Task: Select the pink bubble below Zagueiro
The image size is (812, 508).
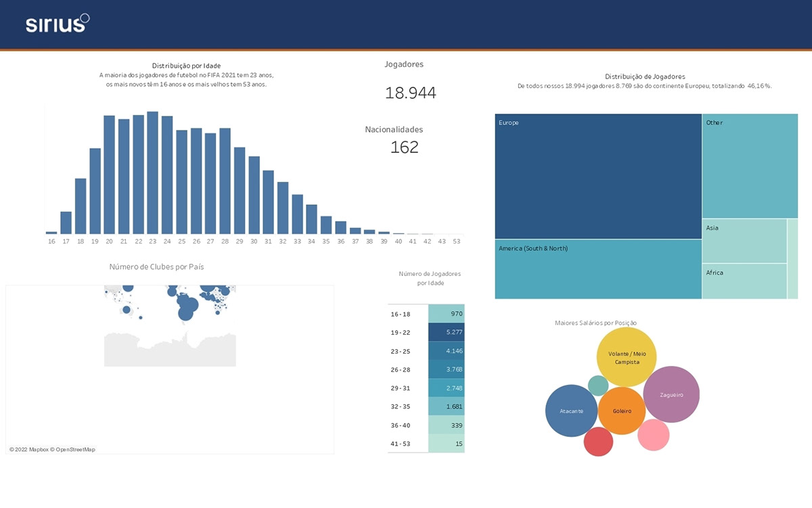Action: pos(654,435)
